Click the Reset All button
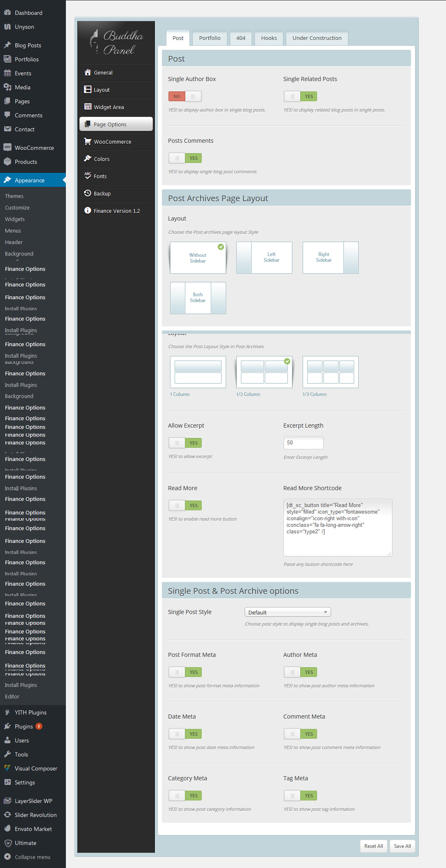 [373, 846]
